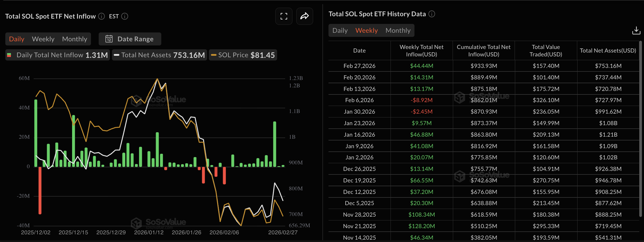Click the calendar icon in Date Range

pyautogui.click(x=109, y=39)
